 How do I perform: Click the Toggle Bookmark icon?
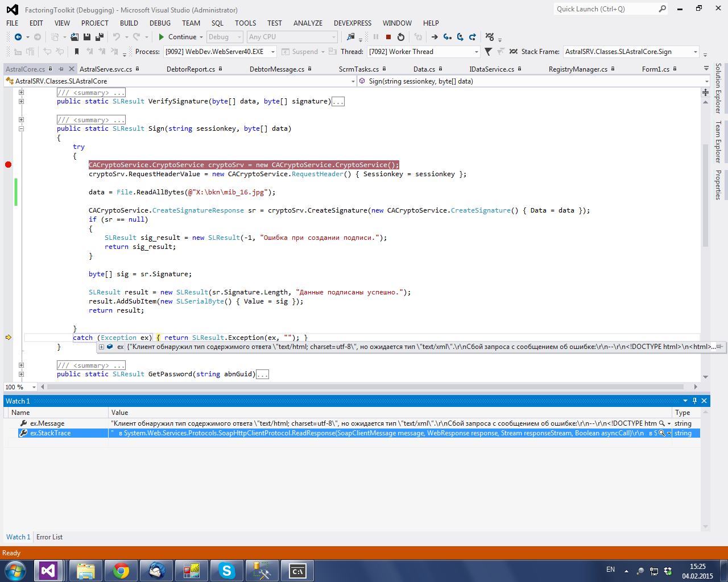pos(77,52)
